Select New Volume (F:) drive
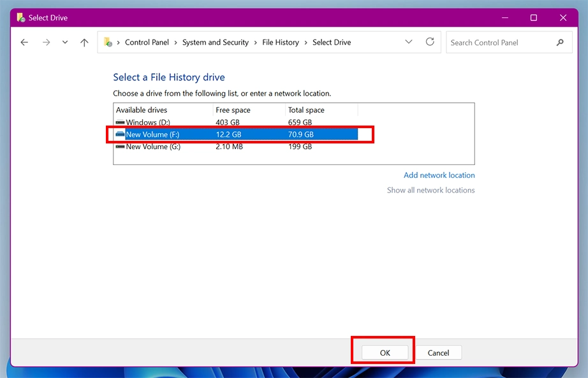Screen dimensions: 588x378 (x=237, y=134)
